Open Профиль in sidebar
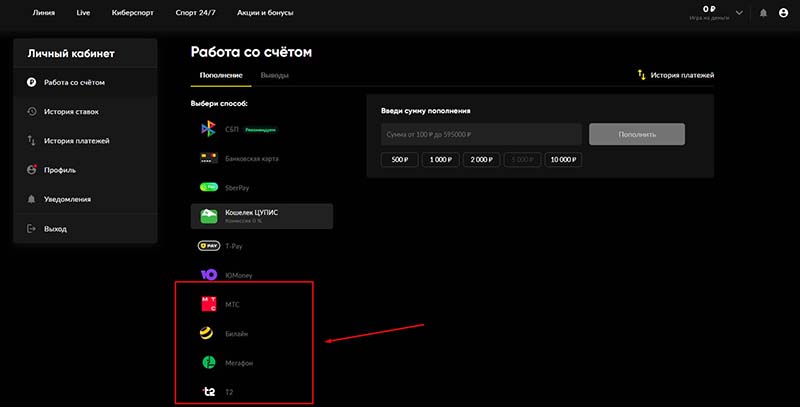This screenshot has width=800, height=407. pos(85,170)
